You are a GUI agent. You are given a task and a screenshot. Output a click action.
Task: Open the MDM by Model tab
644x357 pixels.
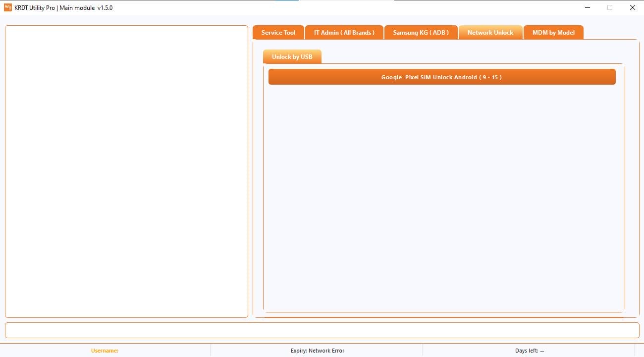point(553,32)
